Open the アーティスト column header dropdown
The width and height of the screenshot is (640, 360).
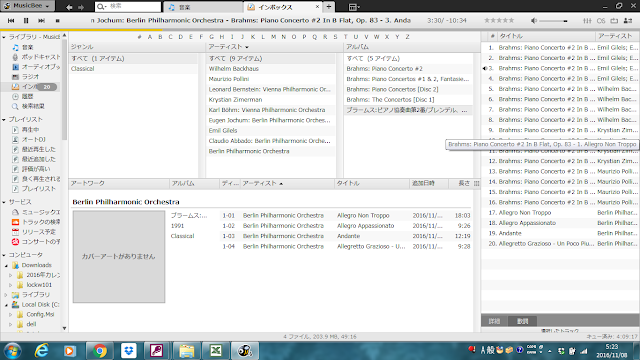click(x=247, y=47)
